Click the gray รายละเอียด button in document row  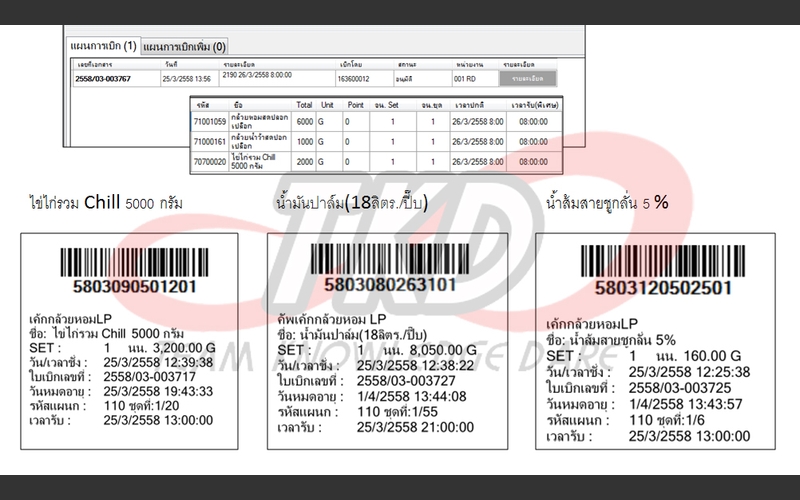click(x=528, y=79)
